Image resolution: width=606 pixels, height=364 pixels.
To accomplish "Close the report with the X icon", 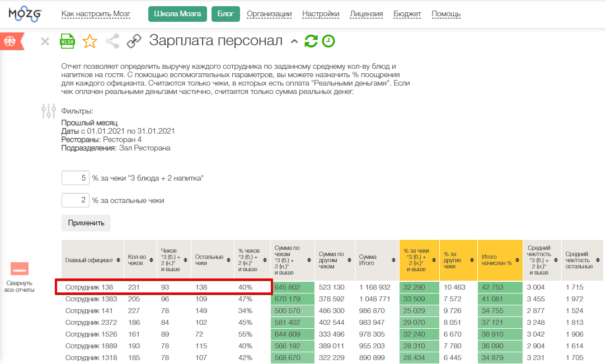I will 45,41.
